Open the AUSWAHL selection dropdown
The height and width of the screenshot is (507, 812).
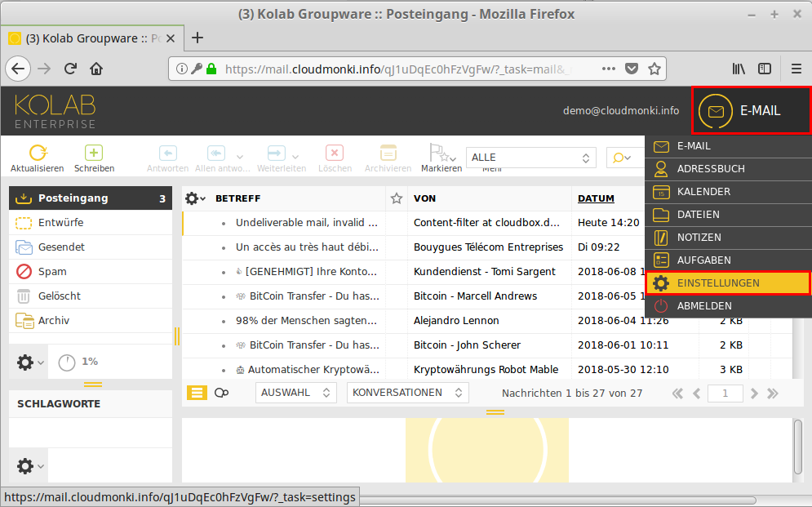(x=295, y=393)
